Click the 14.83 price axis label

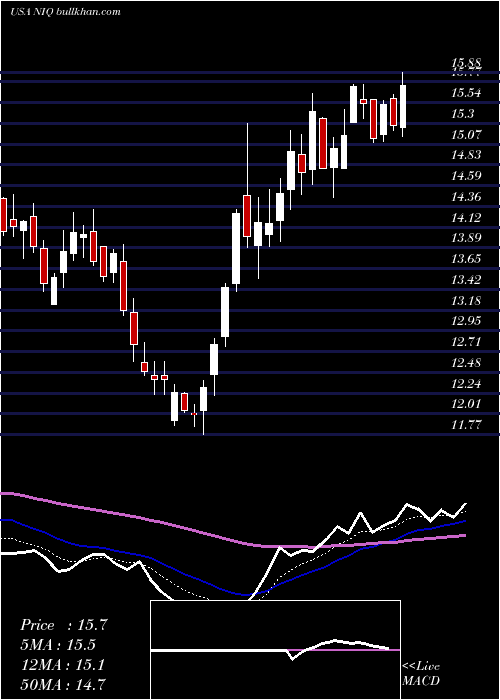click(466, 154)
